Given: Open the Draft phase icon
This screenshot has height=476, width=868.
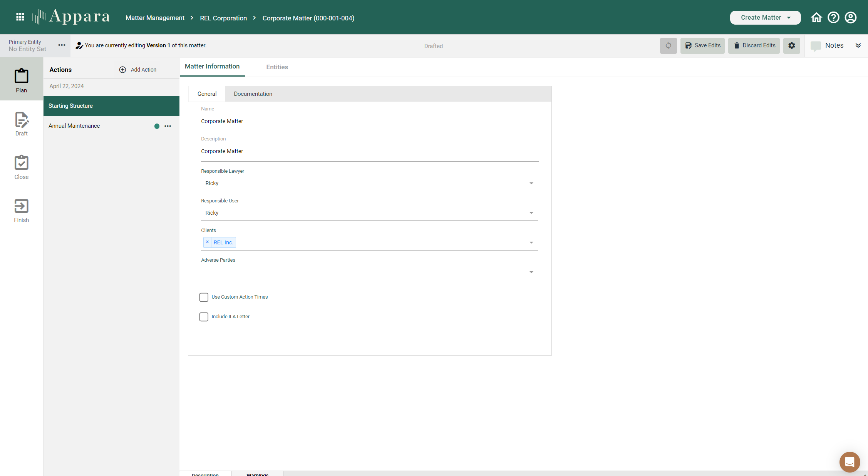Looking at the screenshot, I should click(21, 122).
